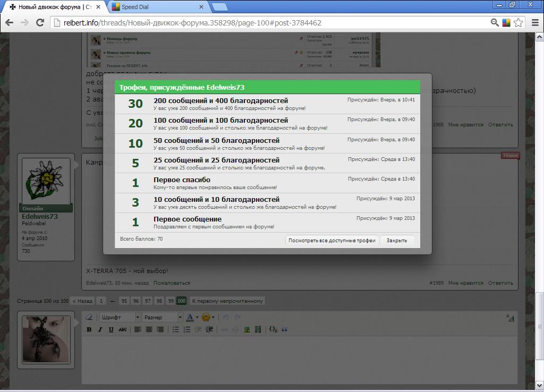Click the text color letter A swatch
Screen dimensions: 544x392
click(190, 317)
